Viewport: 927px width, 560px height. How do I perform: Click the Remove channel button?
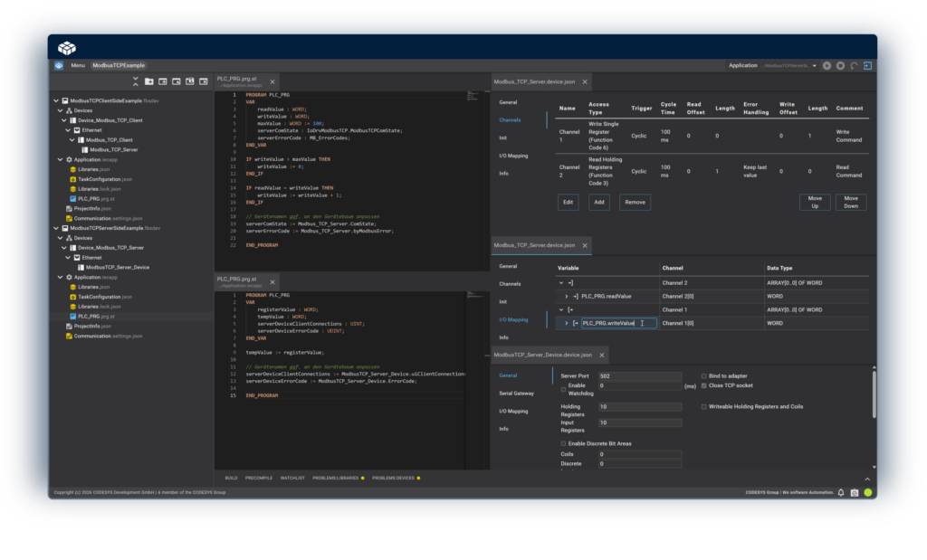coord(635,202)
